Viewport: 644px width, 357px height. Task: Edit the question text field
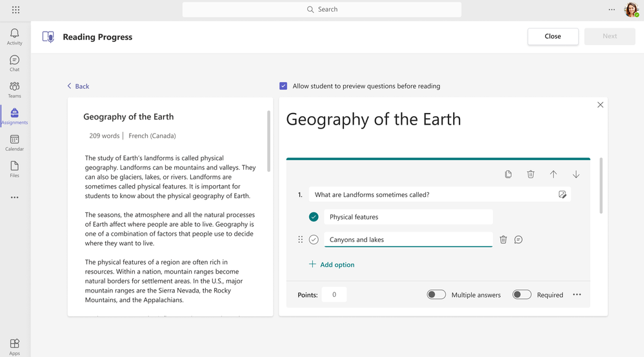(x=440, y=195)
